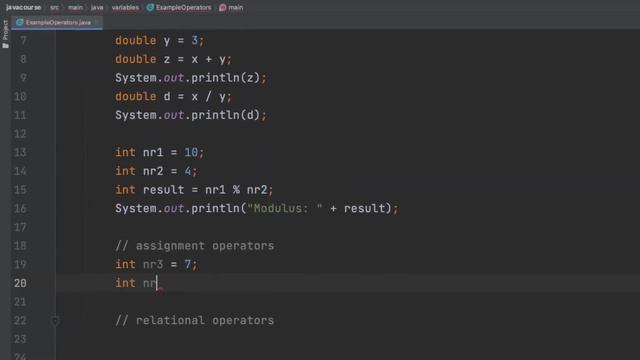Click line number 7 in the gutter
This screenshot has width=640, height=360.
pos(23,40)
